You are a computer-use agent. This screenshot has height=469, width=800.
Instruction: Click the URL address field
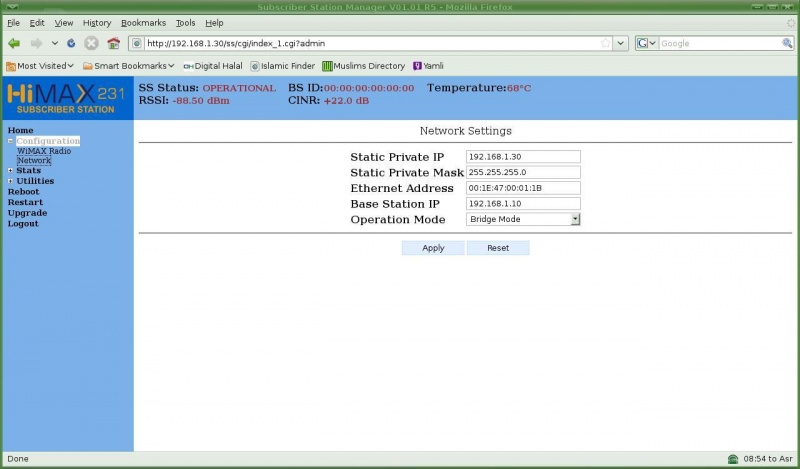pyautogui.click(x=371, y=43)
